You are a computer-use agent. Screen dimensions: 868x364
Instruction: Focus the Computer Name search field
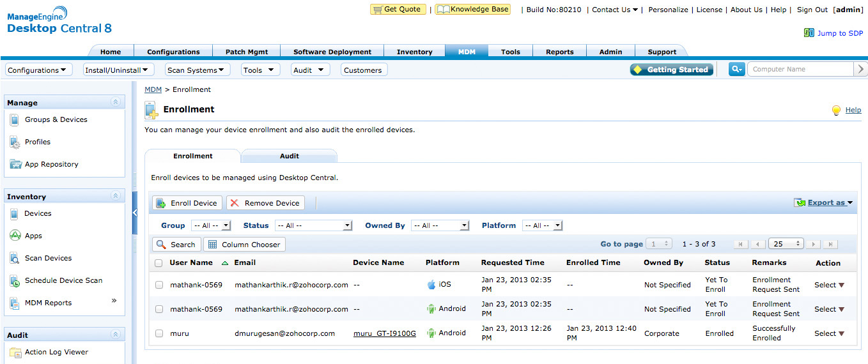coord(801,69)
